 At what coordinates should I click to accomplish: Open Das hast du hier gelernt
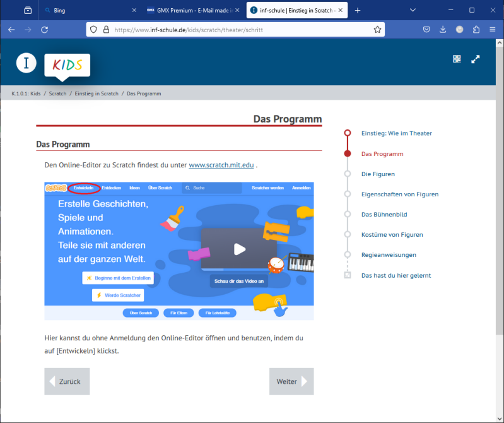coord(396,275)
